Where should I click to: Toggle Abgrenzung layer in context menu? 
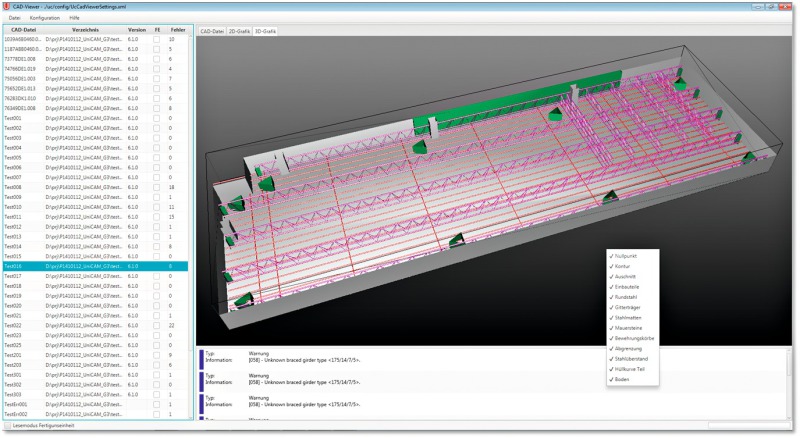coord(633,349)
